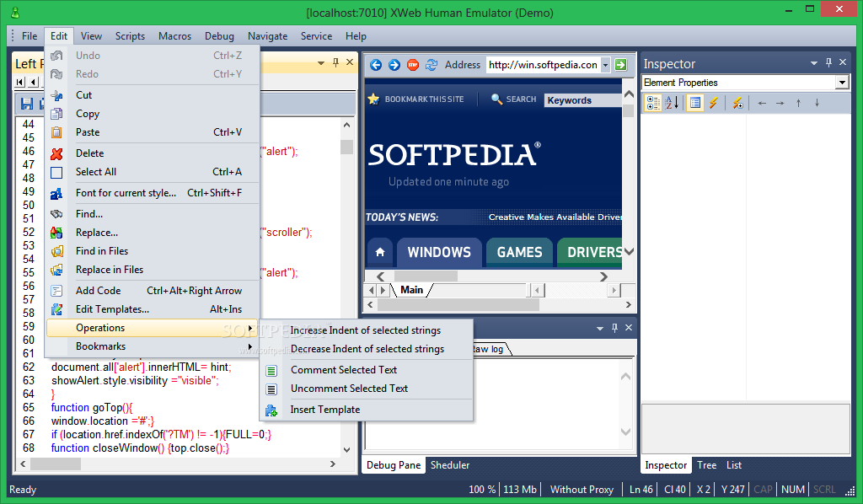This screenshot has height=504, width=863.
Task: Open the GAMES section on Softpedia
Action: point(519,252)
